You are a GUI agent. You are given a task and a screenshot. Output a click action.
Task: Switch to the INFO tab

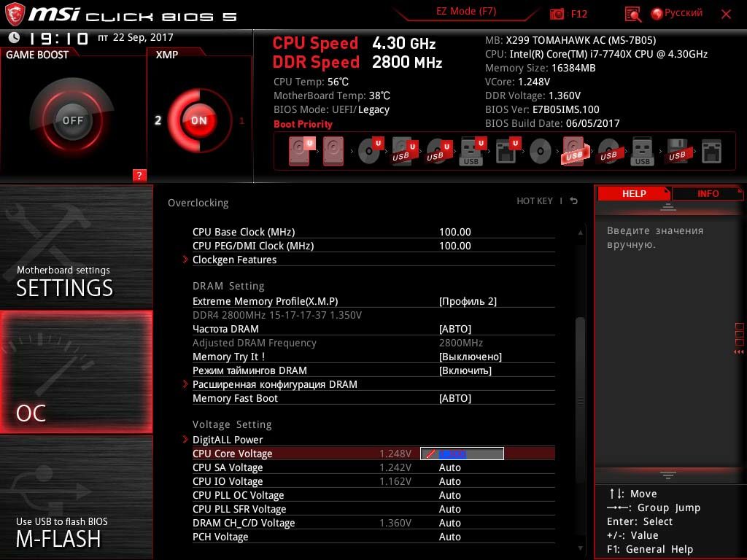708,193
